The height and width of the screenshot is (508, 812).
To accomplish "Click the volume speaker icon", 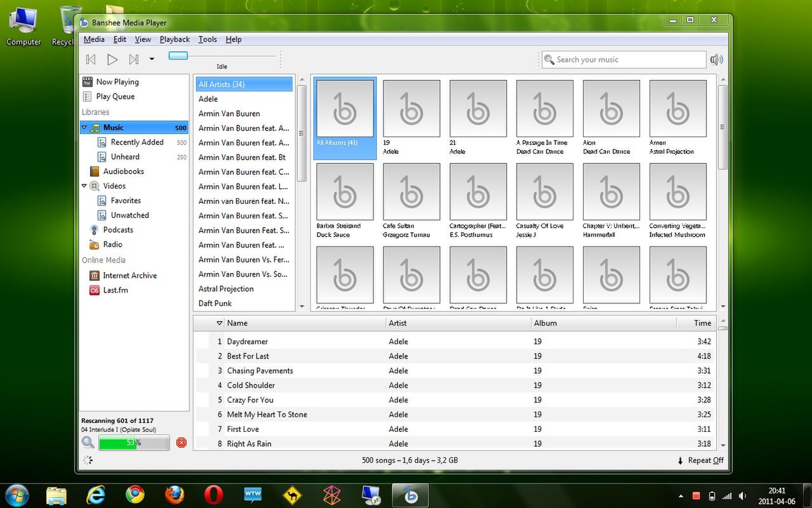I will pos(717,60).
